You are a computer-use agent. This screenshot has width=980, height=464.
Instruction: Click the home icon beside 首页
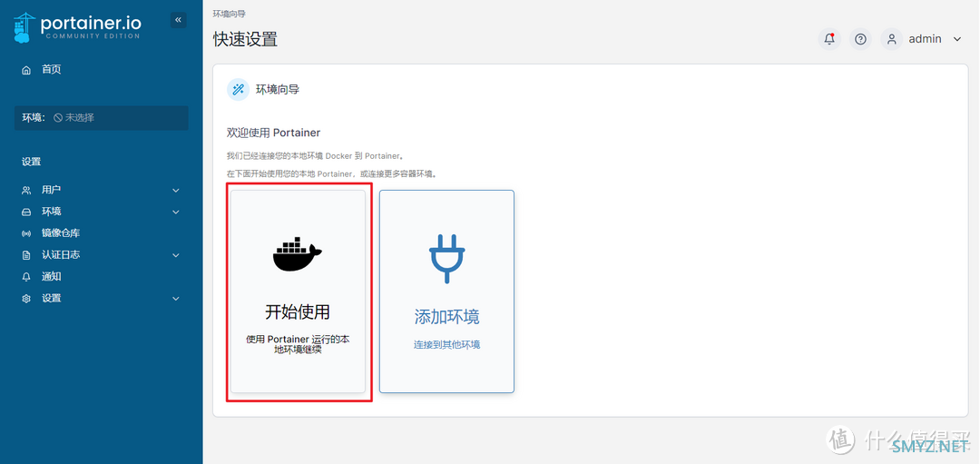point(26,70)
